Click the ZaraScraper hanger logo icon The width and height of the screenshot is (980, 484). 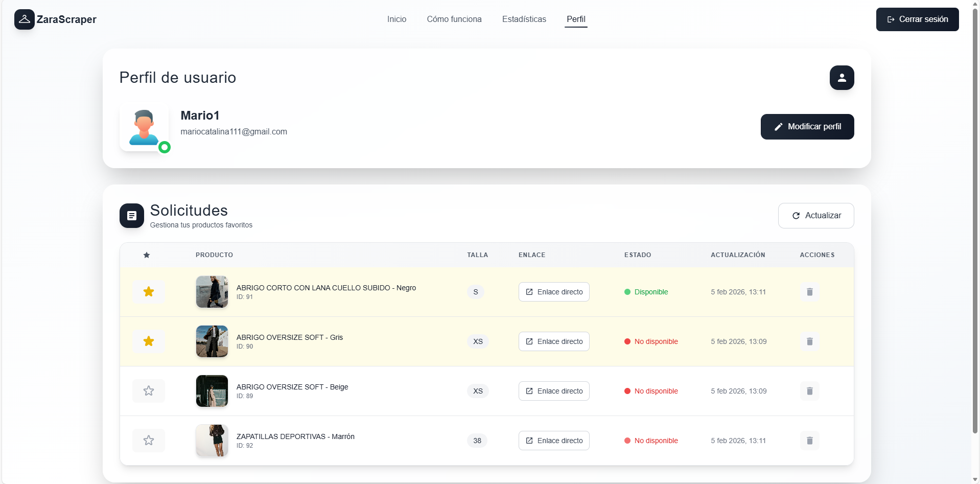click(x=24, y=19)
